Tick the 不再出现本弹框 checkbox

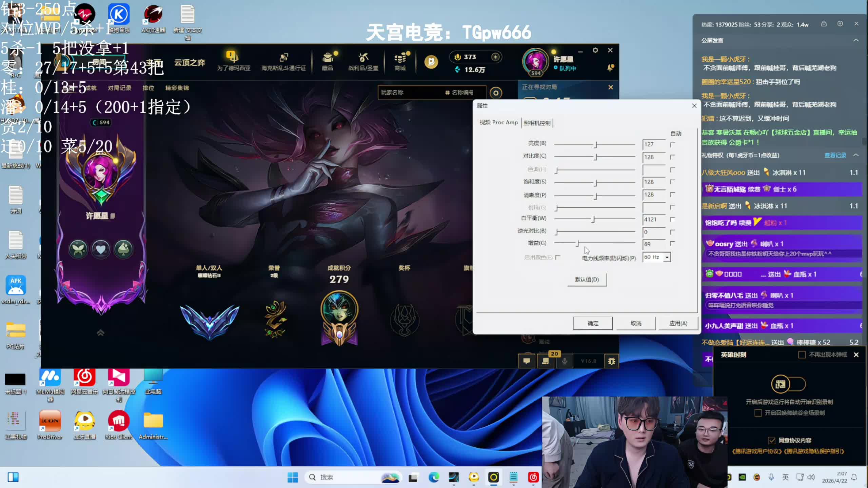pos(802,355)
